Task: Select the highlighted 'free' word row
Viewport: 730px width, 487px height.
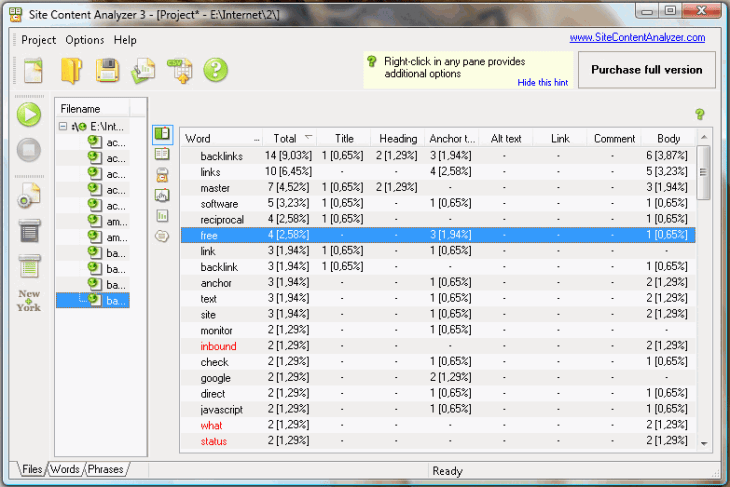Action: point(438,235)
